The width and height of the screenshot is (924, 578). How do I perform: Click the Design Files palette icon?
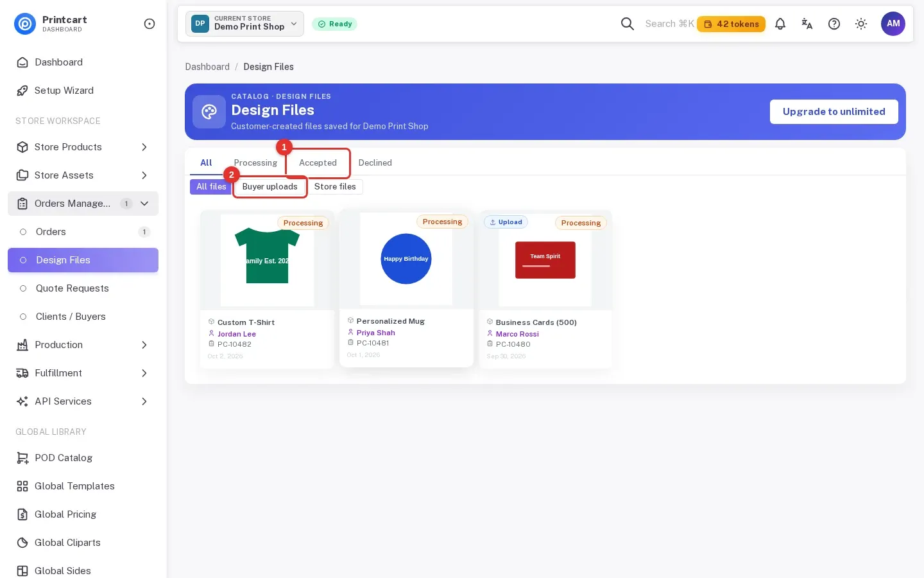209,112
